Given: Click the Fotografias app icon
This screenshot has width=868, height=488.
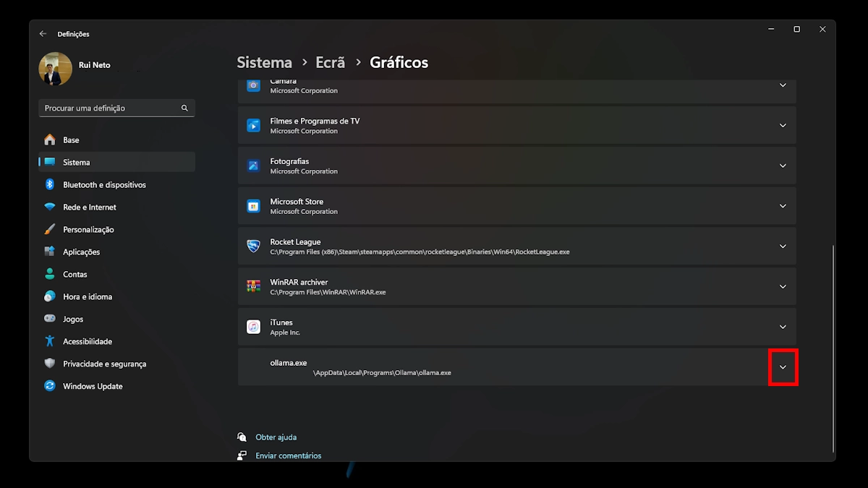Looking at the screenshot, I should point(253,166).
